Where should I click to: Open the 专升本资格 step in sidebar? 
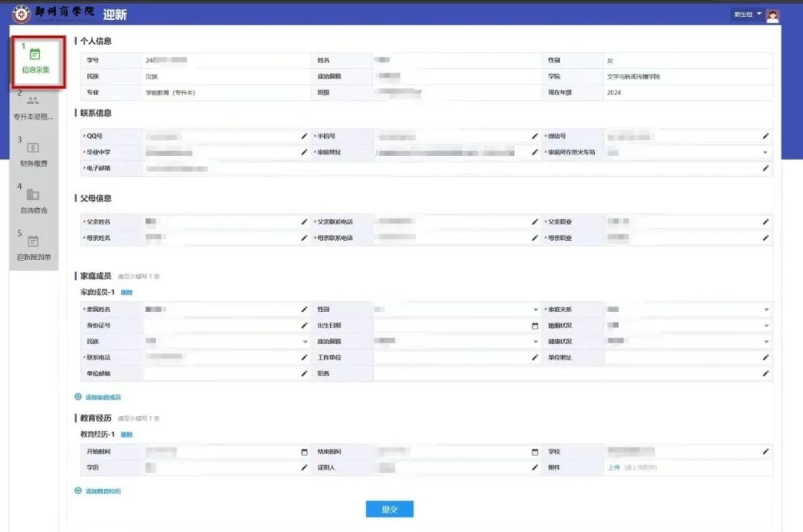pos(33,108)
